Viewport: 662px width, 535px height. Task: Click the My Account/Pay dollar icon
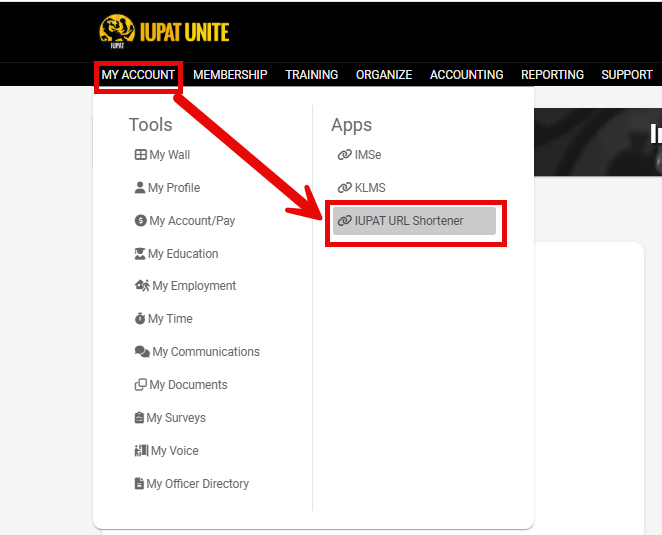(x=141, y=220)
